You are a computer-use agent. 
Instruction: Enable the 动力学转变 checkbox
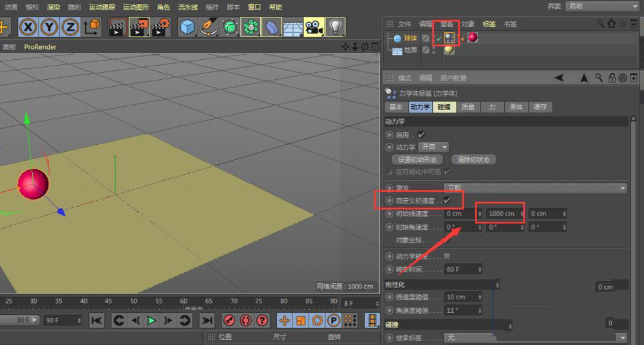[x=448, y=256]
